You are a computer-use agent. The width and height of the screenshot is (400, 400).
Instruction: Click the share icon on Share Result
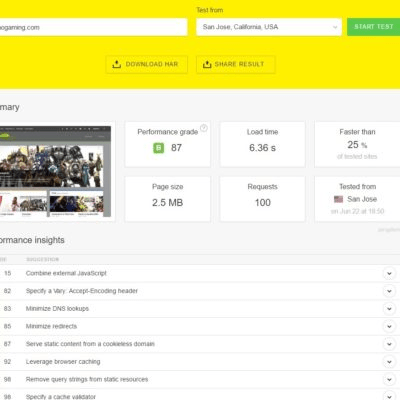[207, 64]
